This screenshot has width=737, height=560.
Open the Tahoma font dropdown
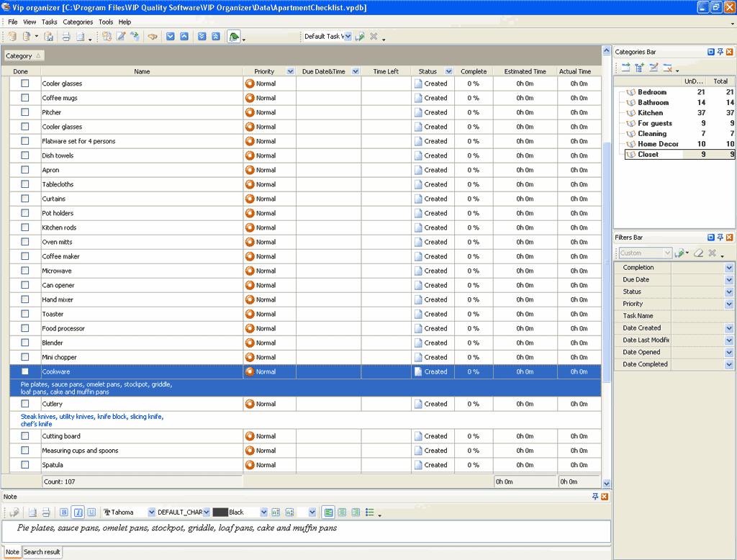coord(151,512)
